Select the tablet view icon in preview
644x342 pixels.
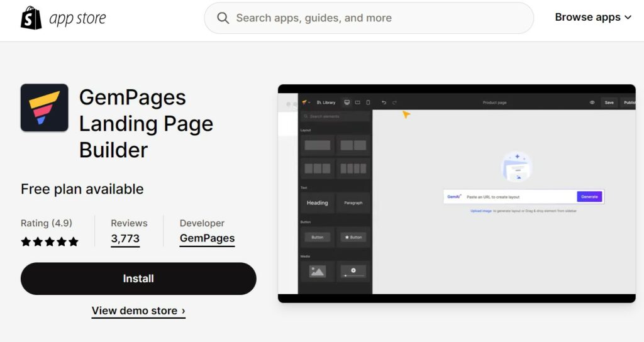click(358, 102)
